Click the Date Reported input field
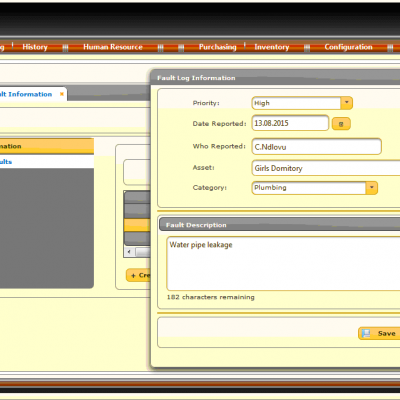 tap(290, 123)
